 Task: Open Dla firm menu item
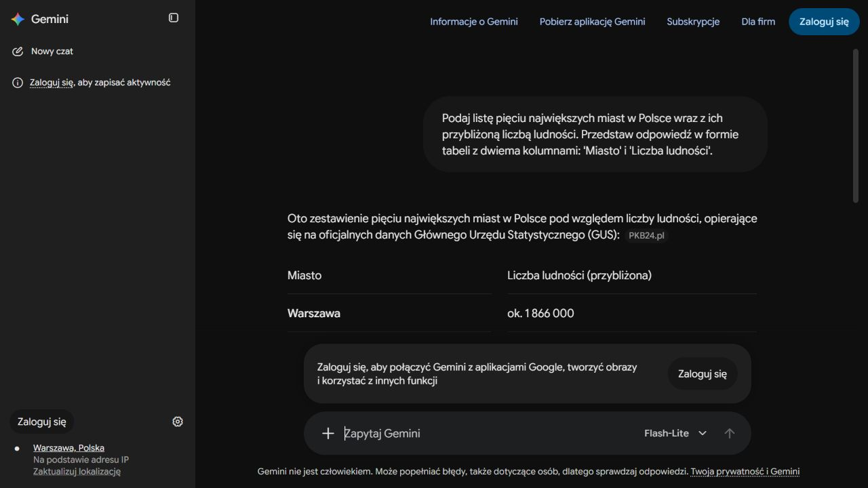(758, 22)
